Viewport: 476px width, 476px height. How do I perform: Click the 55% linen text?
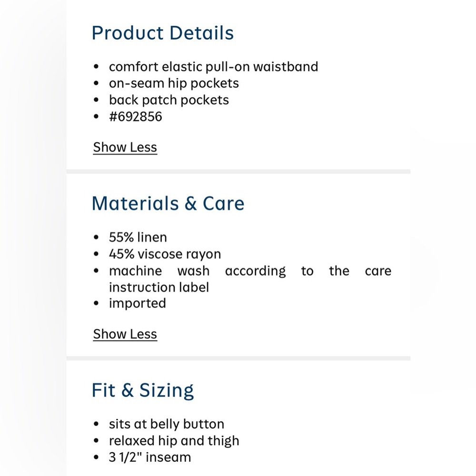coord(138,237)
